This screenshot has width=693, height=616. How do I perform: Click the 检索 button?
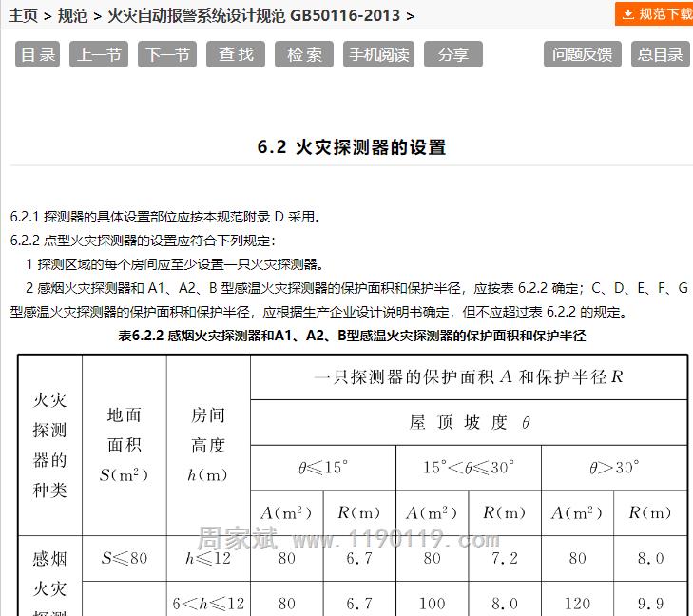pos(304,54)
